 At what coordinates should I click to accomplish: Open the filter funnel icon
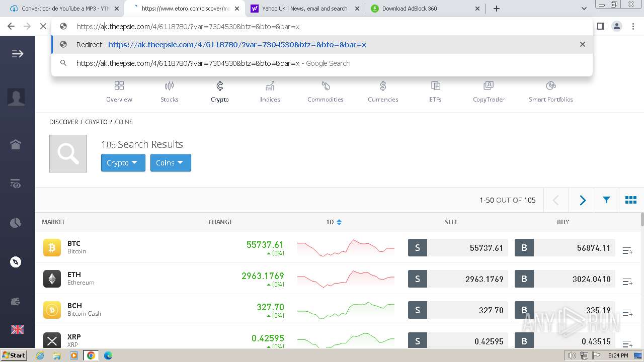pyautogui.click(x=606, y=200)
